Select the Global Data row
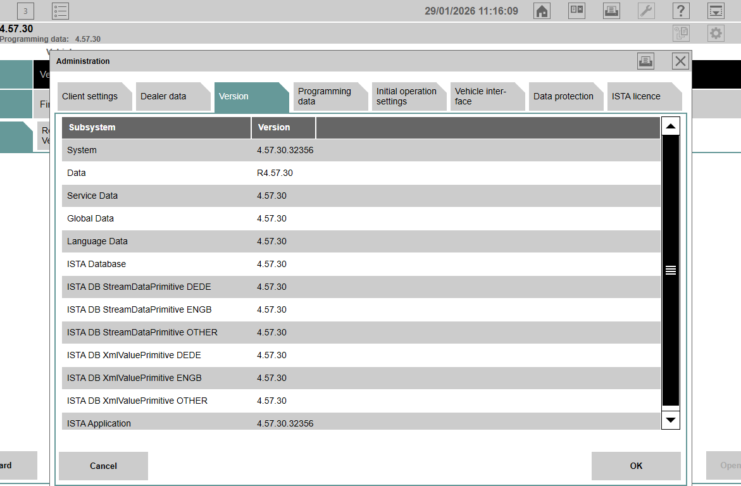This screenshot has height=486, width=741. tap(361, 218)
